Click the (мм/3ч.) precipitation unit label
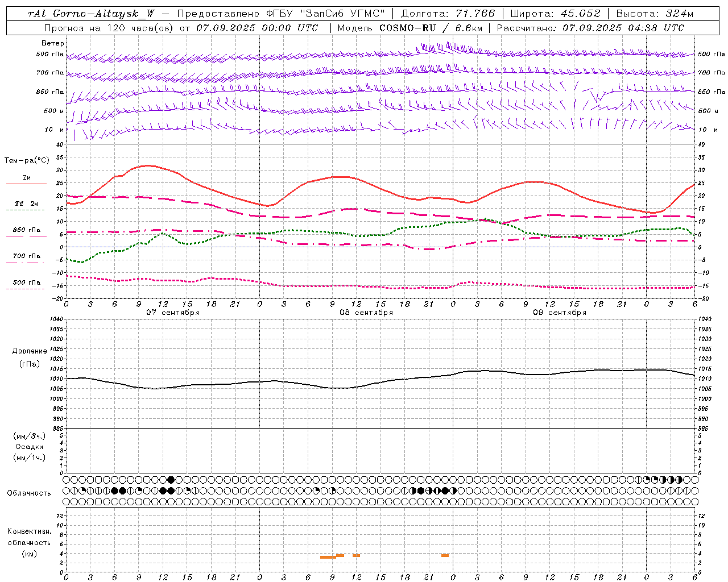The width and height of the screenshot is (728, 582). 30,436
